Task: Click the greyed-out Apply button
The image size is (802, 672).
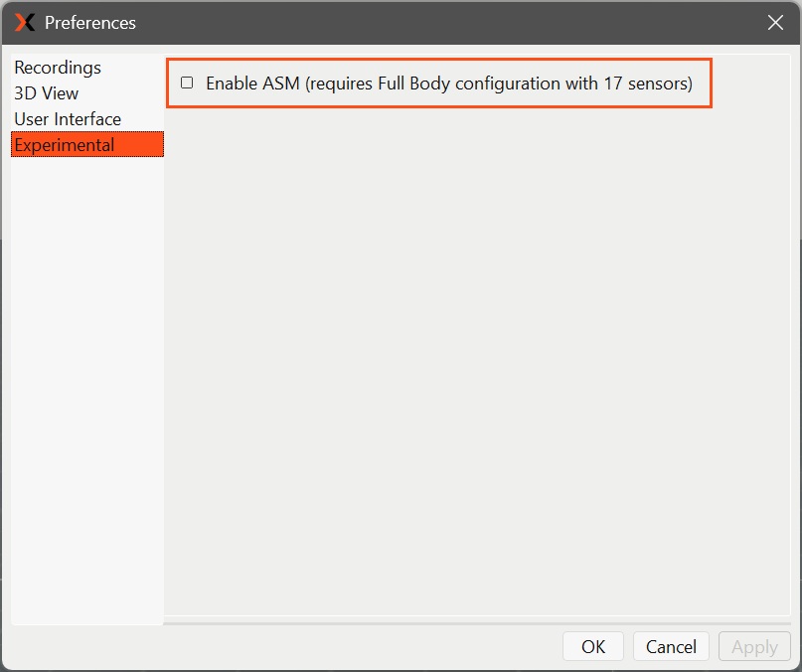Action: pos(754,646)
